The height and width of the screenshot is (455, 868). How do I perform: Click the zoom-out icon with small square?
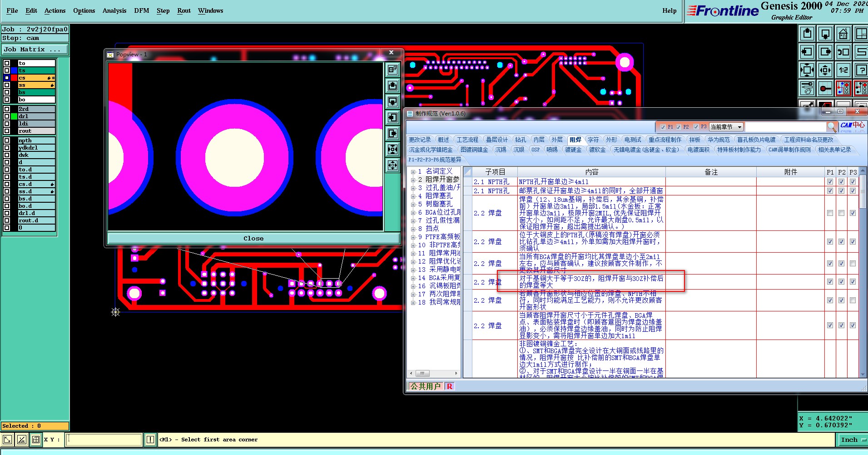coord(825,70)
